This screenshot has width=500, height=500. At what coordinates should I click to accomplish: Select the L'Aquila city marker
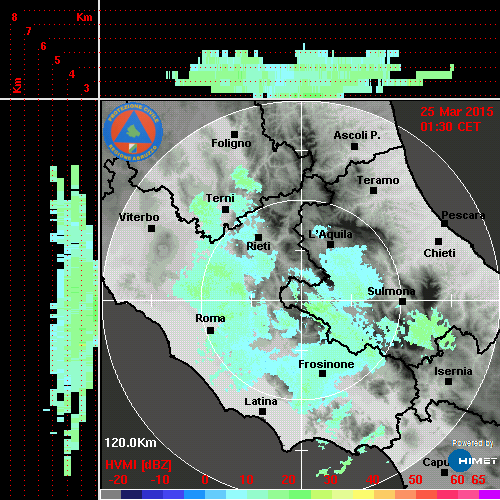click(330, 244)
